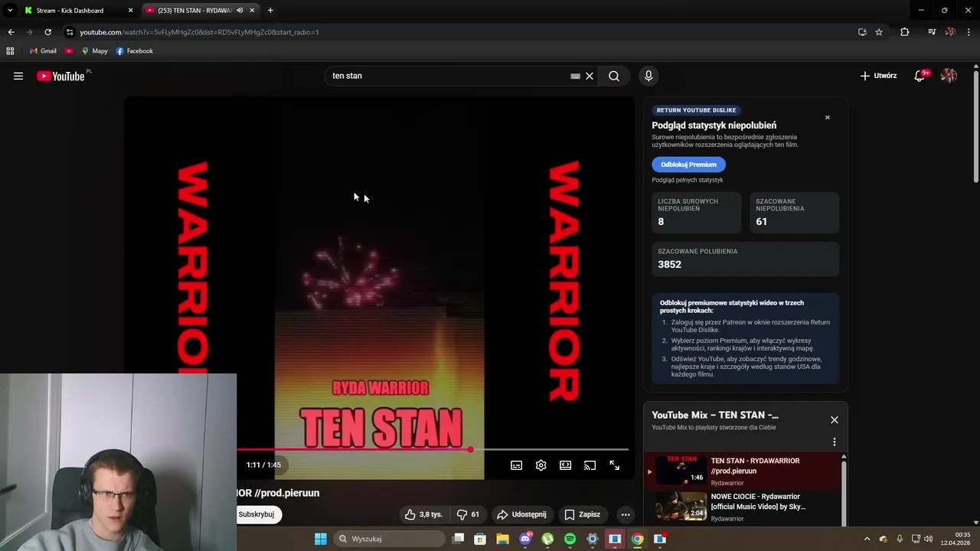Viewport: 980px width, 551px height.
Task: Open File Explorer from the taskbar
Action: (x=502, y=539)
